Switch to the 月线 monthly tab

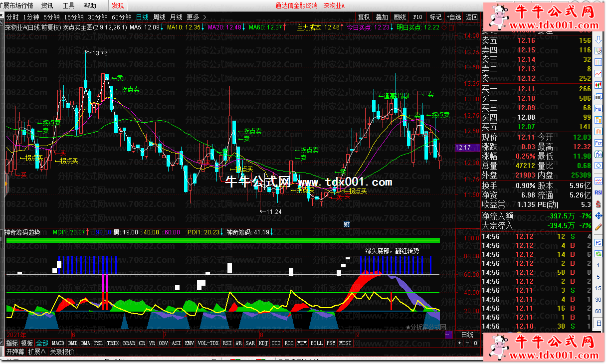176,17
